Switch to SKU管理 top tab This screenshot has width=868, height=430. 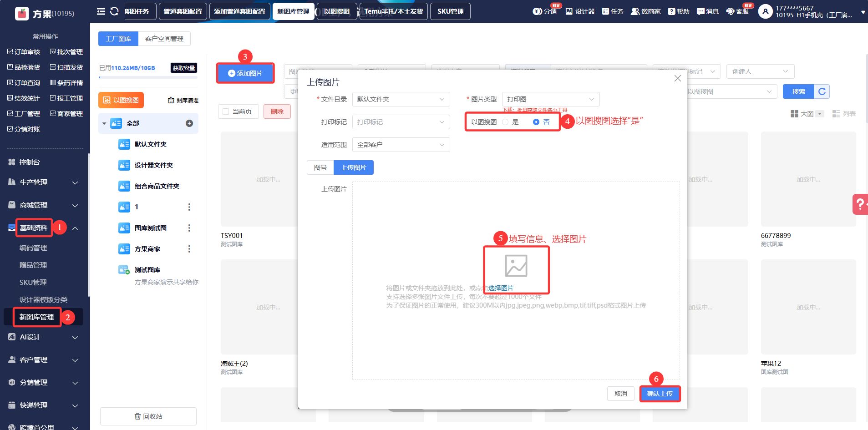click(451, 11)
